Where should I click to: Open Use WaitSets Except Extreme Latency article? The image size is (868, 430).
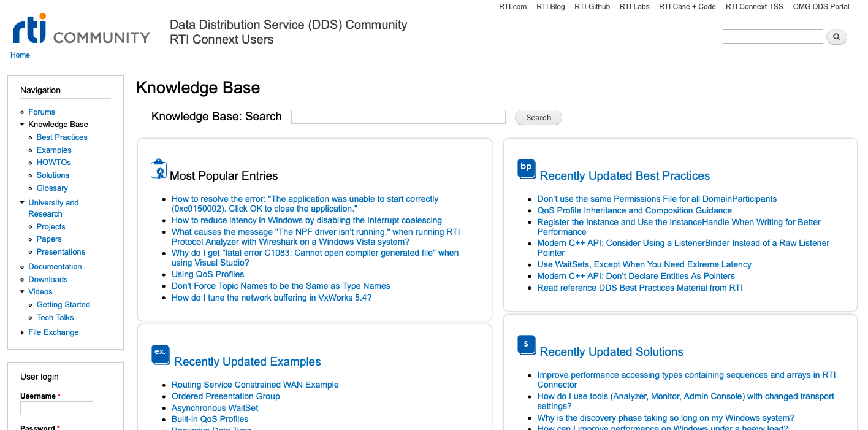click(x=644, y=265)
